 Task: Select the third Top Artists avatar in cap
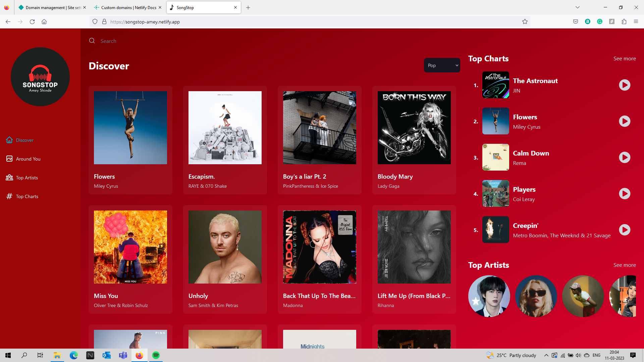click(583, 296)
